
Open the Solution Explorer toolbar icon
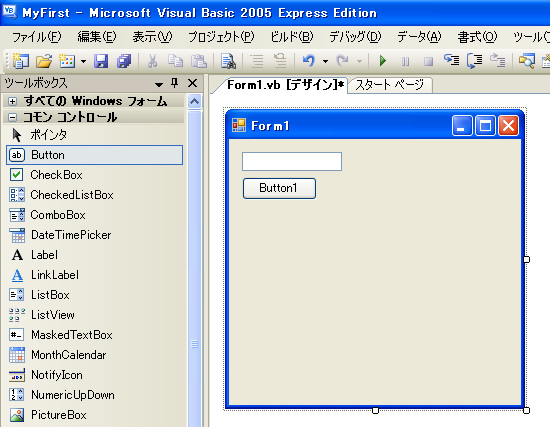click(526, 61)
